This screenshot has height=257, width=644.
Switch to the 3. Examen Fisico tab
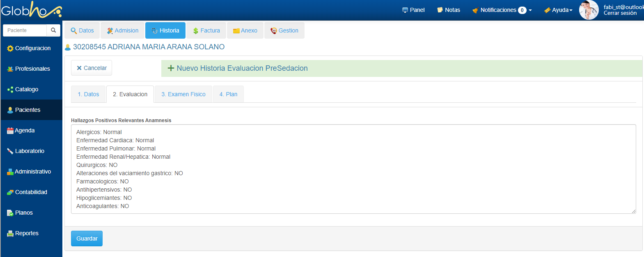click(x=183, y=94)
